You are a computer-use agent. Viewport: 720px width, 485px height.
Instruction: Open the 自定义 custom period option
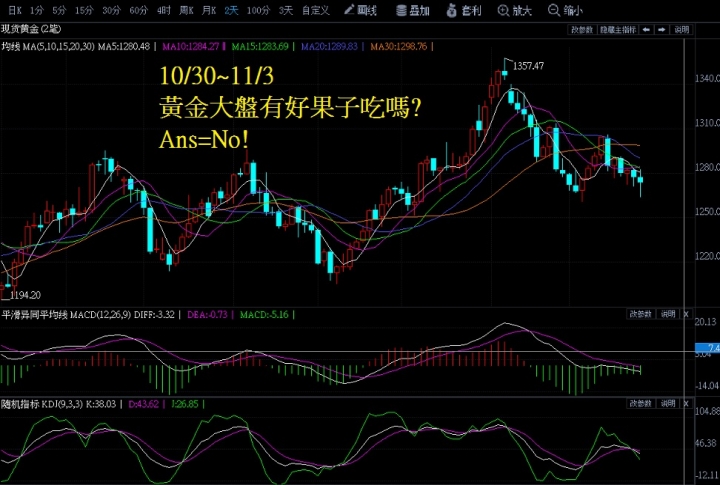[315, 10]
